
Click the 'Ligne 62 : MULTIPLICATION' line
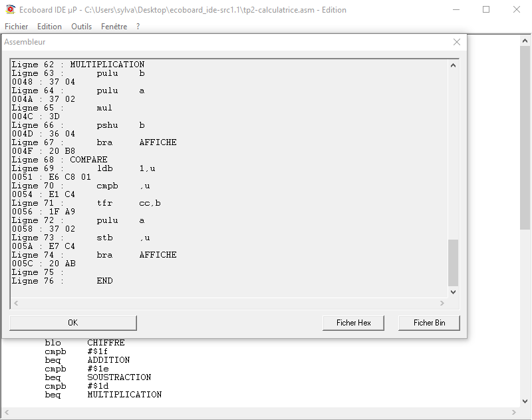[78, 65]
